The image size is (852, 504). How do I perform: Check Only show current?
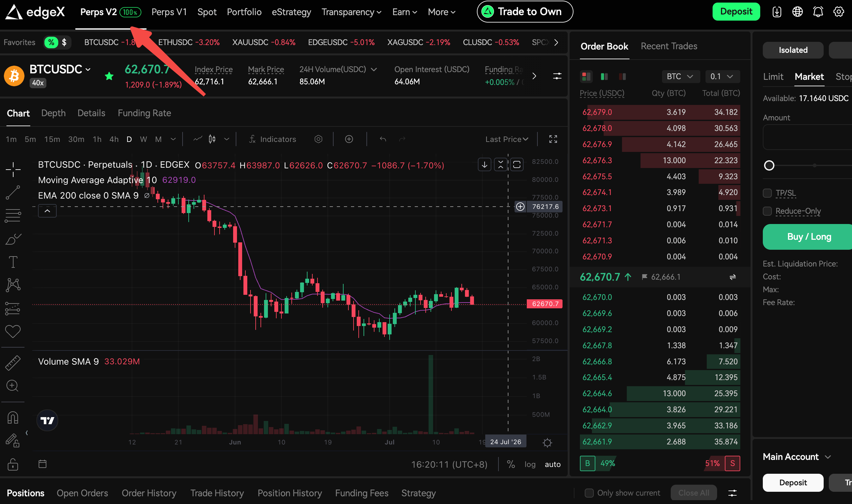coord(589,493)
